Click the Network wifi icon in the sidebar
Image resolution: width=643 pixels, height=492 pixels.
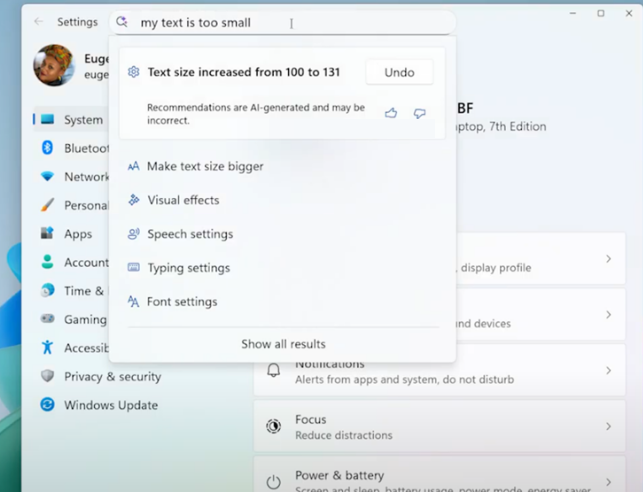[x=48, y=176]
